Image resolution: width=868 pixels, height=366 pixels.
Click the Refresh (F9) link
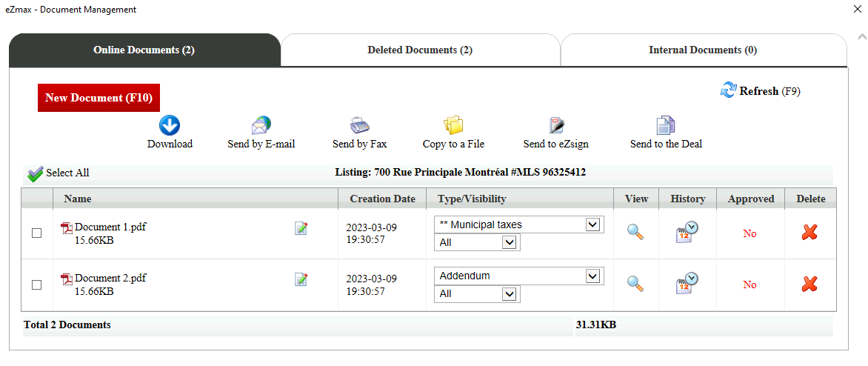[760, 91]
